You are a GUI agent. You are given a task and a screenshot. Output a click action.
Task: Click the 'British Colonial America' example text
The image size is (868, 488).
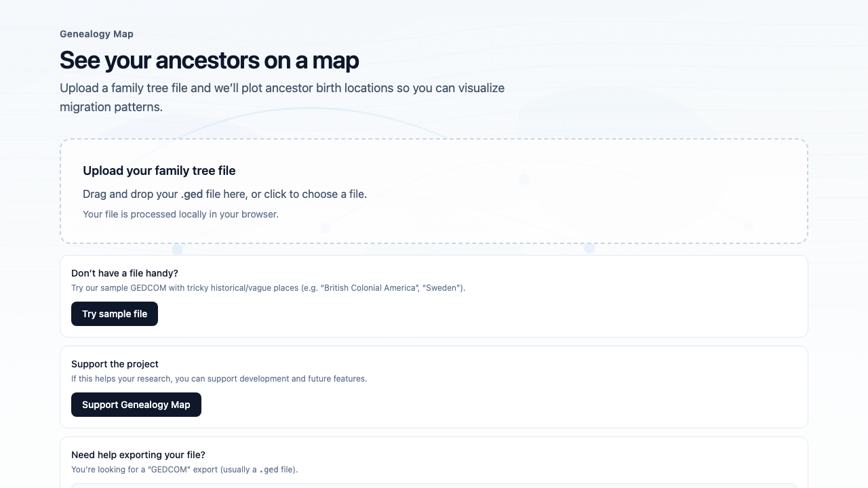coord(370,288)
